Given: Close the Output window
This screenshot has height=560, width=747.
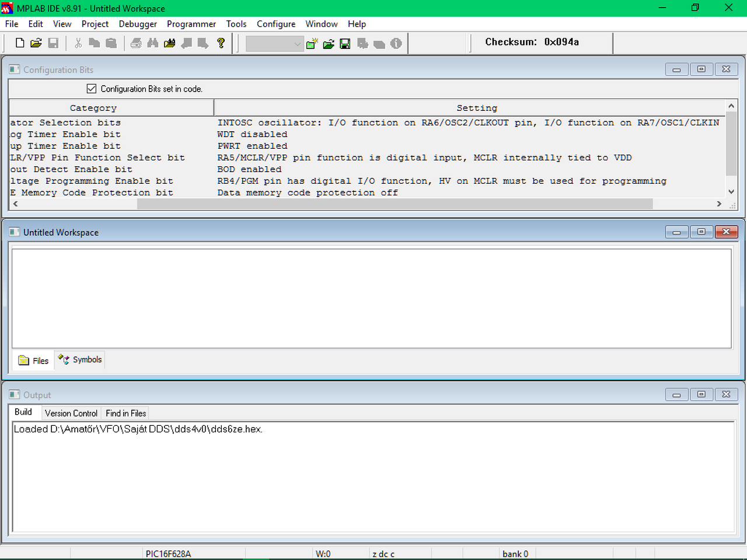Looking at the screenshot, I should [726, 394].
